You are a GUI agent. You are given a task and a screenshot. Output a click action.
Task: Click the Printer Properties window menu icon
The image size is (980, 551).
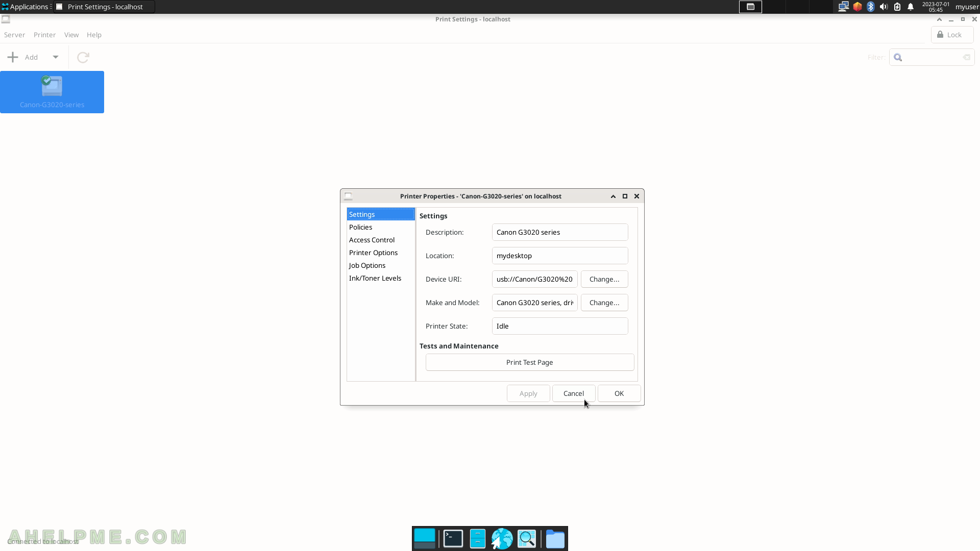(x=348, y=196)
